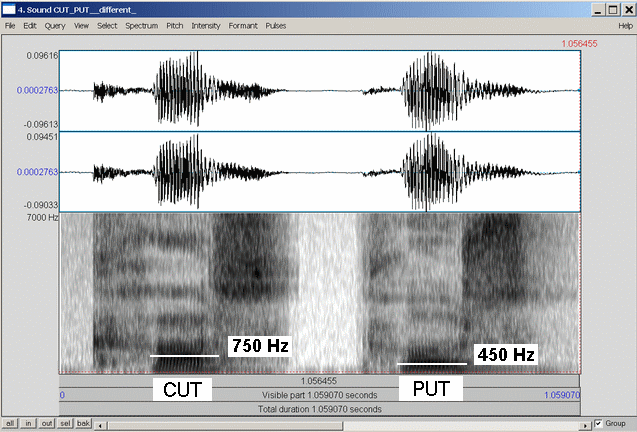The height and width of the screenshot is (432, 637).
Task: Click the "all" zoom button
Action: [x=11, y=424]
